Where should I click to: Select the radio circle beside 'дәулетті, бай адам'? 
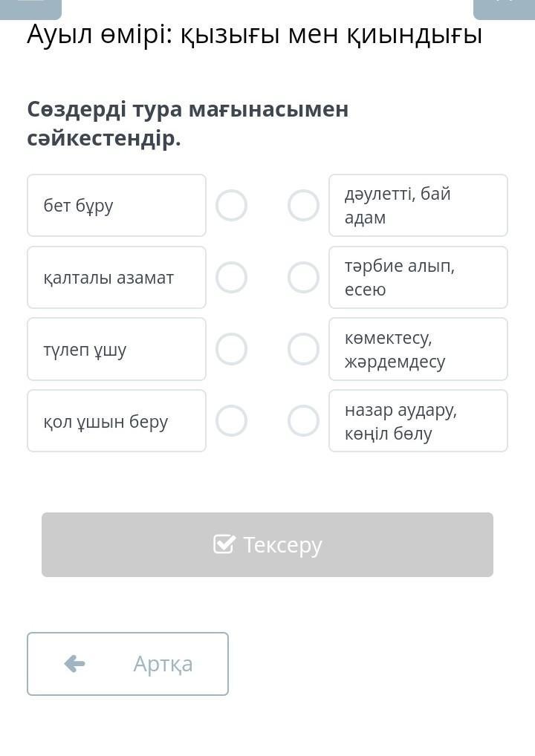coord(303,206)
